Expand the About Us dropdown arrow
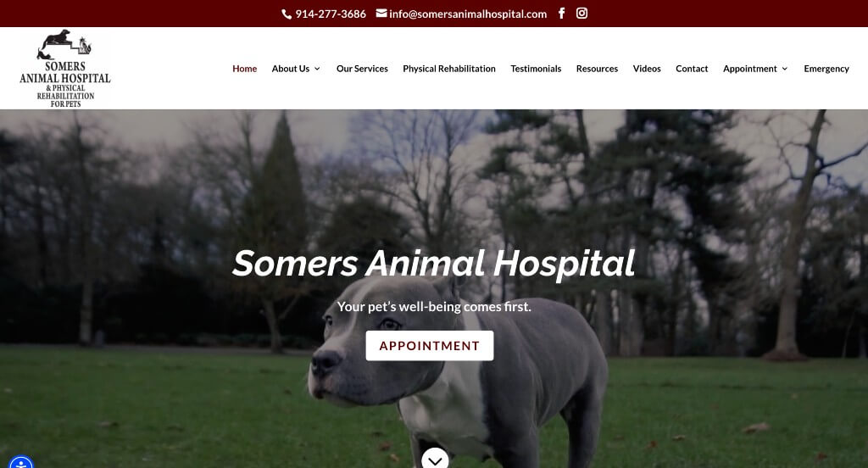This screenshot has width=868, height=468. [x=317, y=69]
